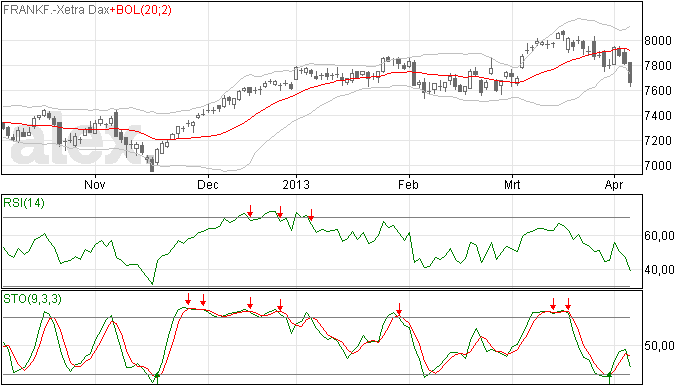
Task: Click the 2013 date axis label
Action: click(296, 184)
